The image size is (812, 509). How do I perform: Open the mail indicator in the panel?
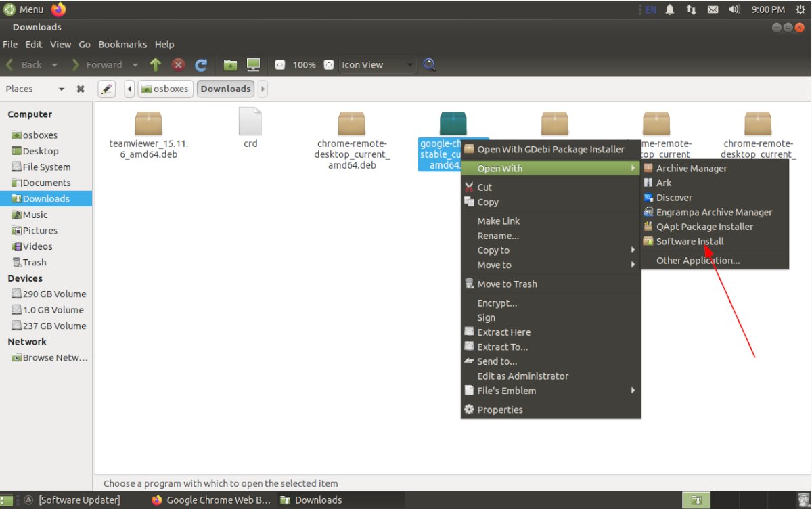(713, 9)
